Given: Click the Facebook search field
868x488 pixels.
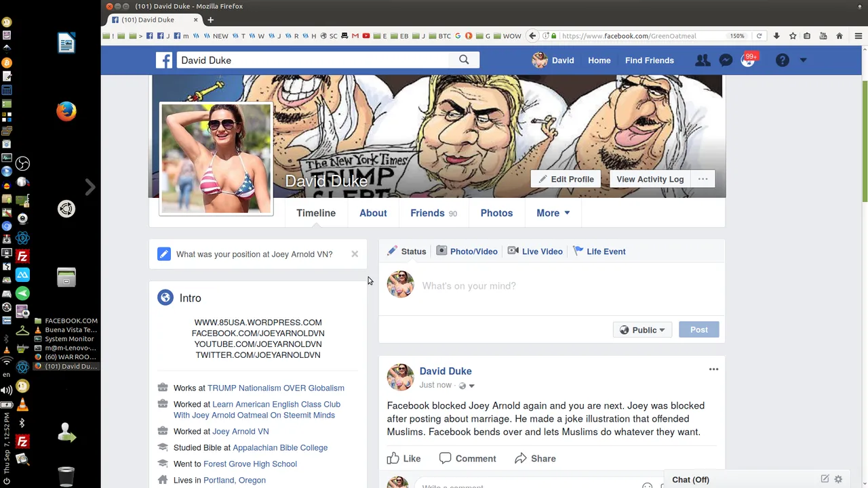Looking at the screenshot, I should tap(313, 60).
